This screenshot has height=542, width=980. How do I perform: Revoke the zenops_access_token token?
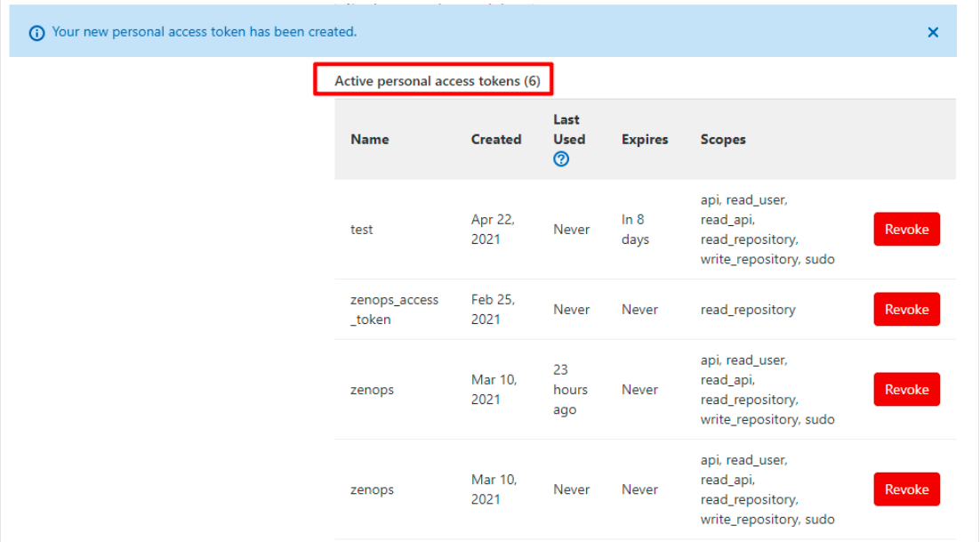tap(906, 309)
